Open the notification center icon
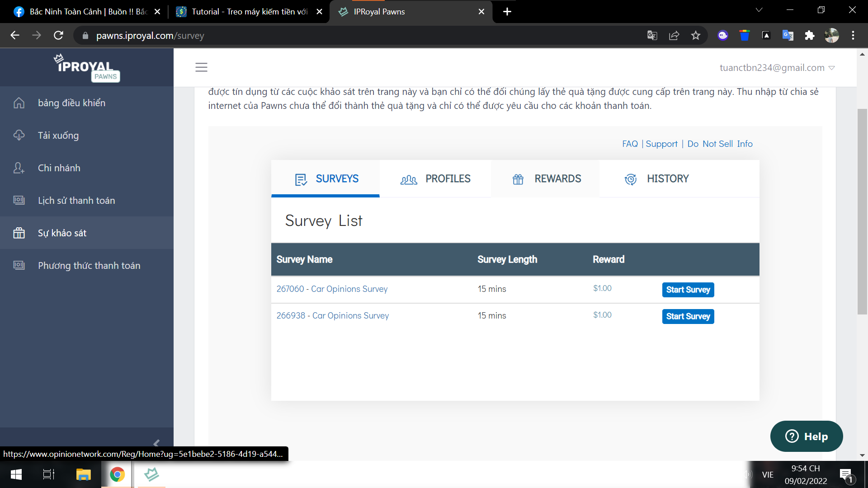This screenshot has height=488, width=868. pyautogui.click(x=846, y=475)
